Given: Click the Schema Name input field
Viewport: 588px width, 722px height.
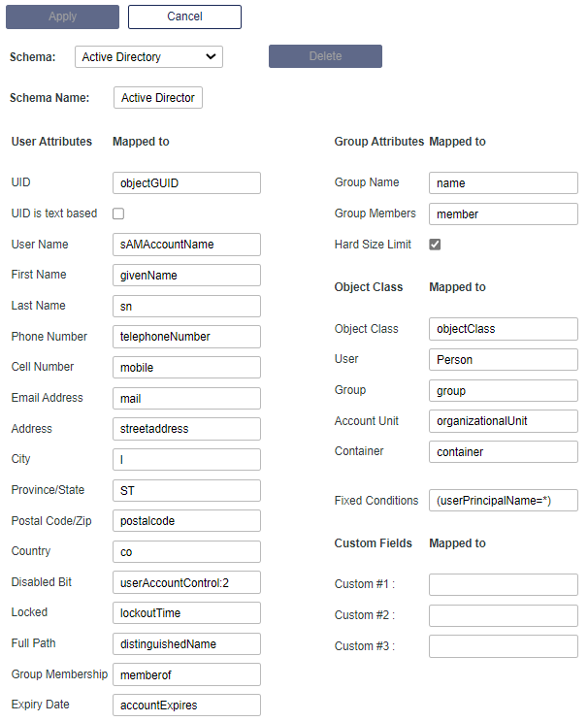Looking at the screenshot, I should coord(158,98).
